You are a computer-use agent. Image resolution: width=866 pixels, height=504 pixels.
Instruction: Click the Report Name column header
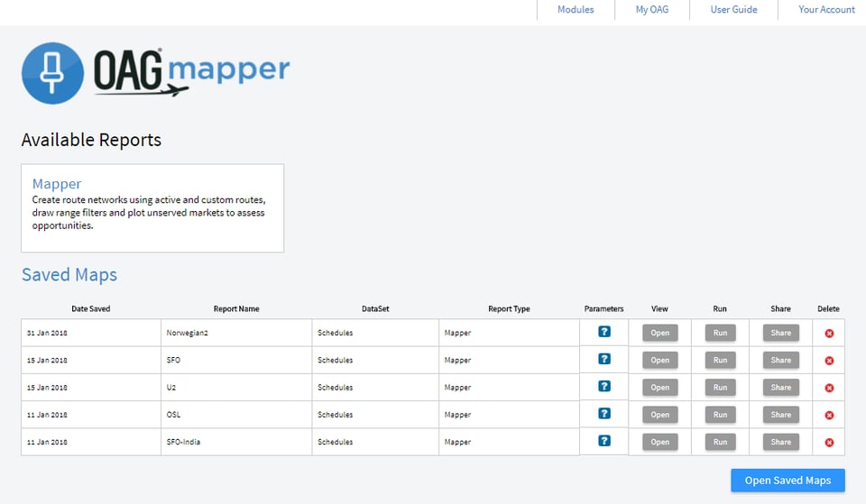(236, 308)
